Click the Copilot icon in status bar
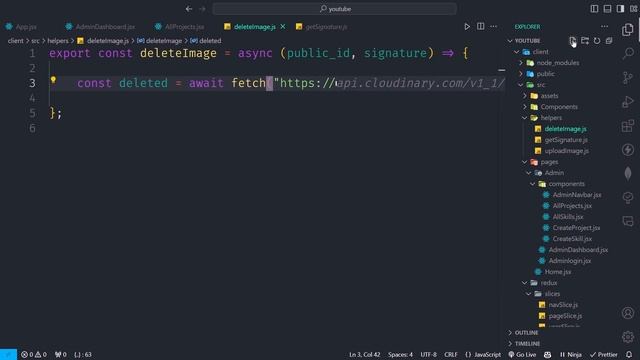The height and width of the screenshot is (360, 640). (547, 354)
